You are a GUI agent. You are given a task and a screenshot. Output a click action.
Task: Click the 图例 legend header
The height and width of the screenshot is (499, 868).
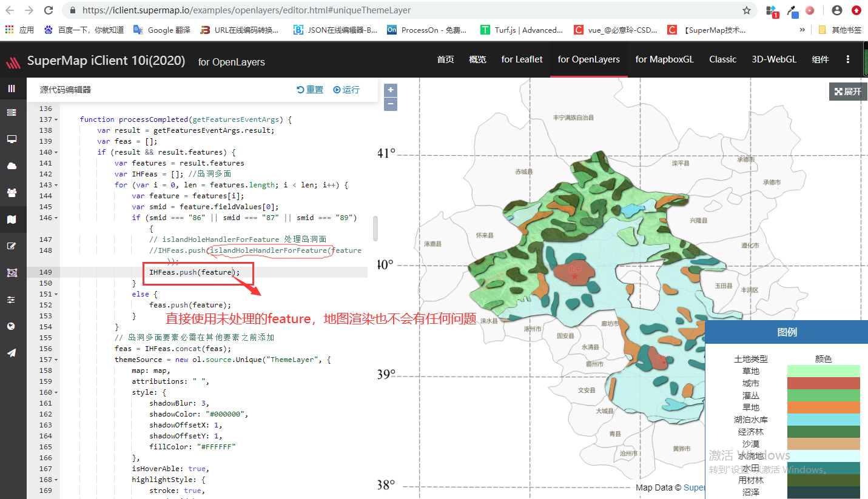pos(787,332)
